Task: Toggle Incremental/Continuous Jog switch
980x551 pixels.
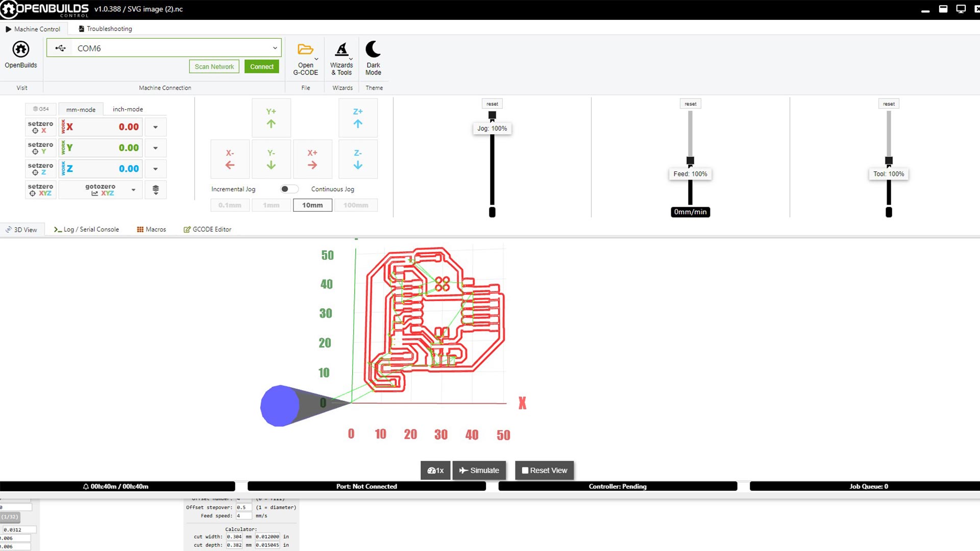Action: click(x=289, y=189)
